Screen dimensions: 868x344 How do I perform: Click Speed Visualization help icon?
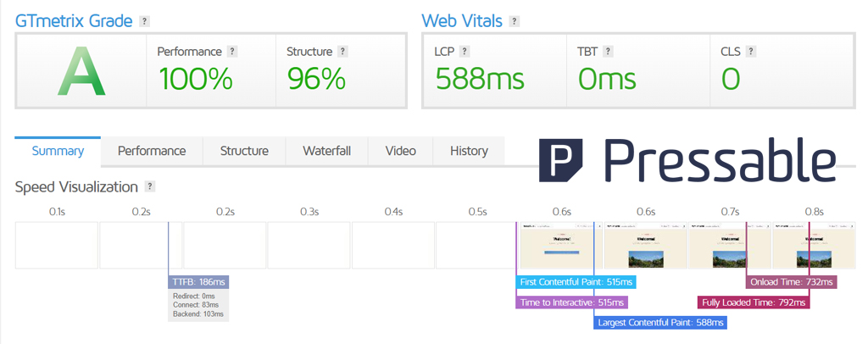[x=150, y=186]
